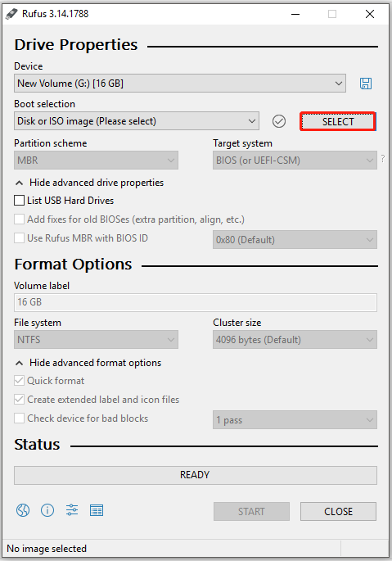This screenshot has height=561, width=392.
Task: Click the Rufus USB drive title icon
Action: 11,14
